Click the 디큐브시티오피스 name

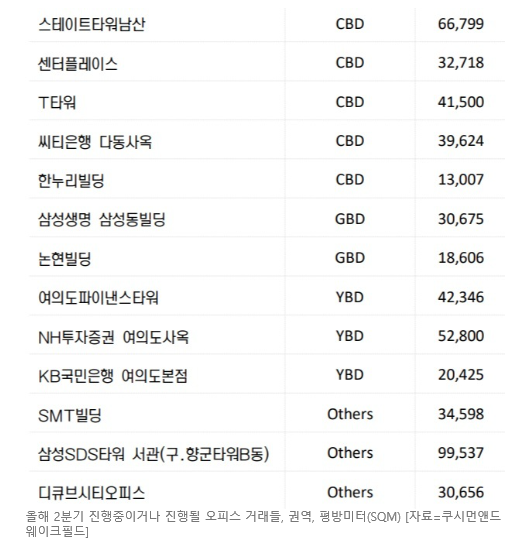tap(91, 493)
